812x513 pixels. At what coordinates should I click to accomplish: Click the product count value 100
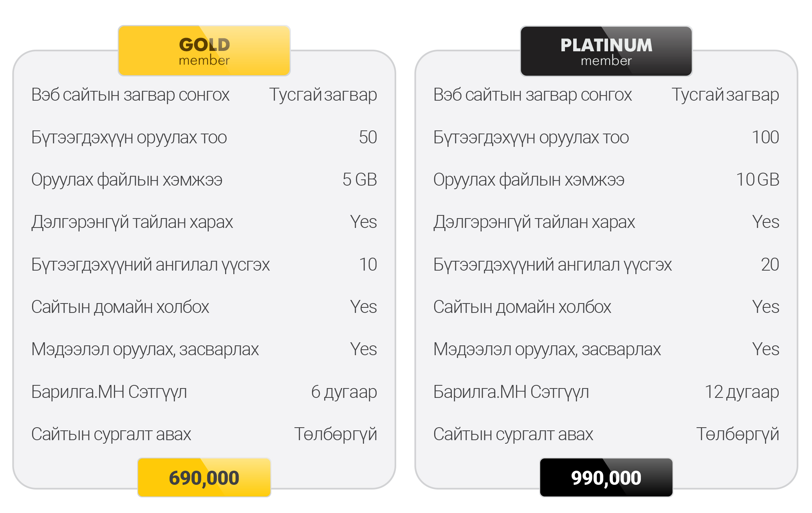tap(765, 137)
